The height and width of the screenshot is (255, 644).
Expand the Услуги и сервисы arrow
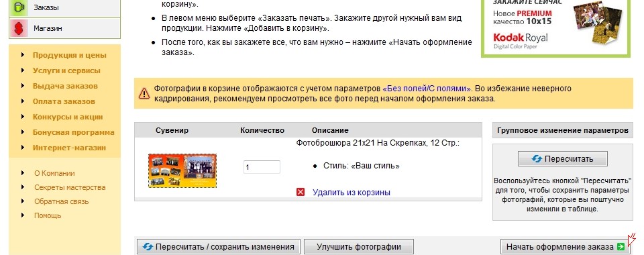23,70
